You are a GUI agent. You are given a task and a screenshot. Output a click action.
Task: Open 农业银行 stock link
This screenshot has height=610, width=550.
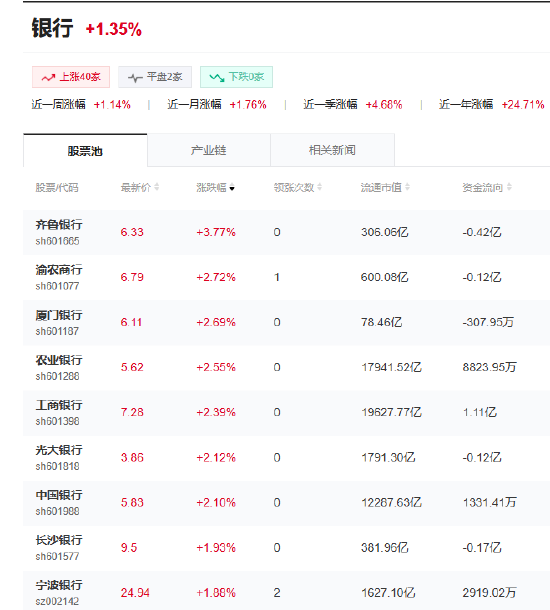(x=59, y=360)
